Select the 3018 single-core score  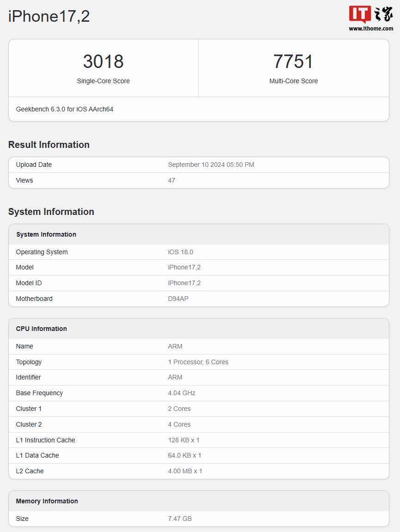tap(103, 61)
